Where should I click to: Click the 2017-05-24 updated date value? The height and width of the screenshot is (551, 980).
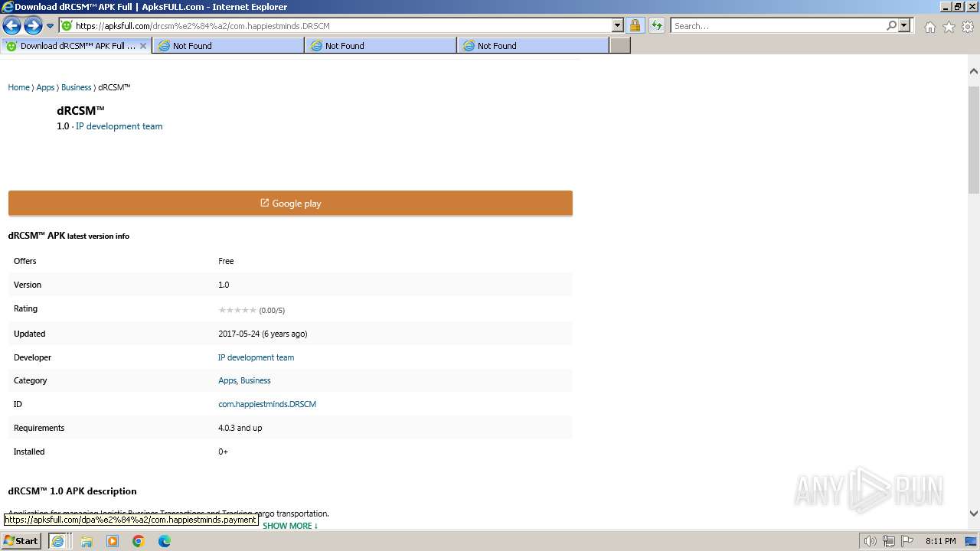point(263,334)
